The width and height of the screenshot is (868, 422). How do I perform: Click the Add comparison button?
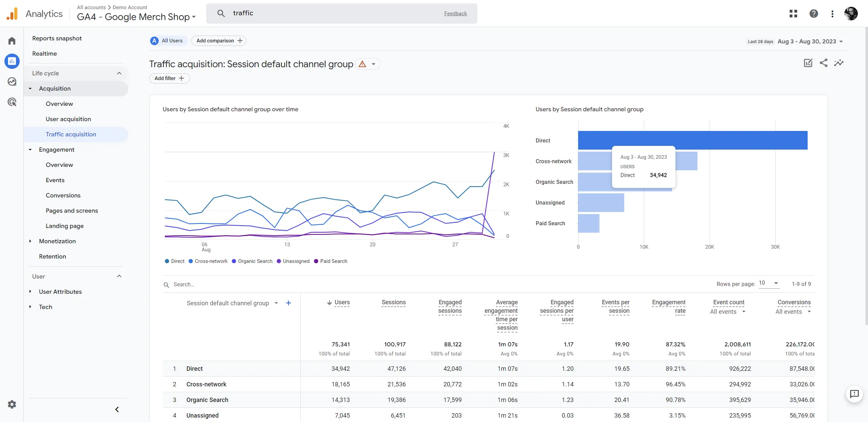click(x=219, y=41)
